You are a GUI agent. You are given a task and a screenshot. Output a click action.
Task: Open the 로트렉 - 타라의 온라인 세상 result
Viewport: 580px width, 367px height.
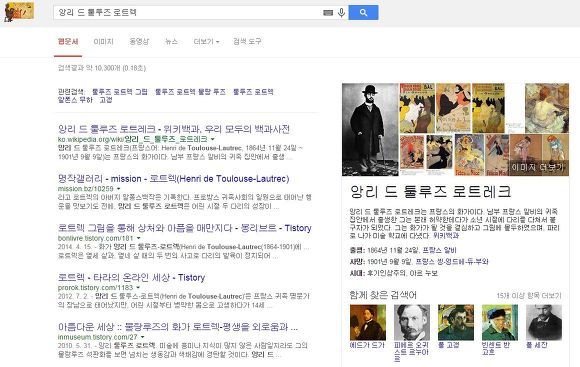(131, 277)
